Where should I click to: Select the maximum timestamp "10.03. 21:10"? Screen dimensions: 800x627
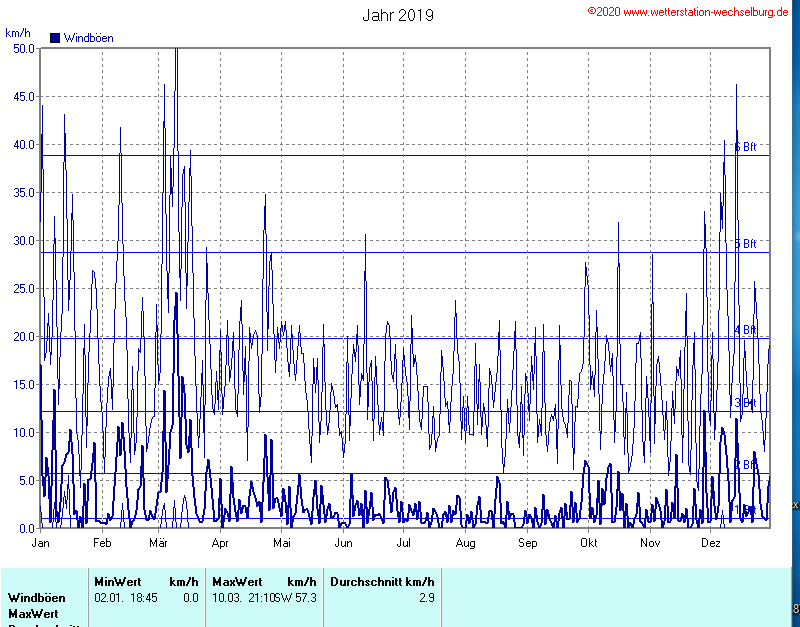pos(244,598)
